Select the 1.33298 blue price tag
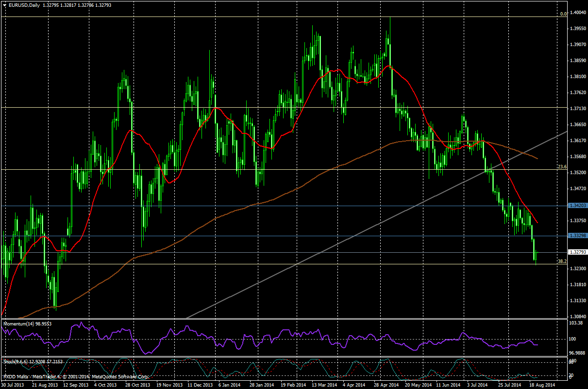This screenshot has height=389, width=588. (x=577, y=236)
